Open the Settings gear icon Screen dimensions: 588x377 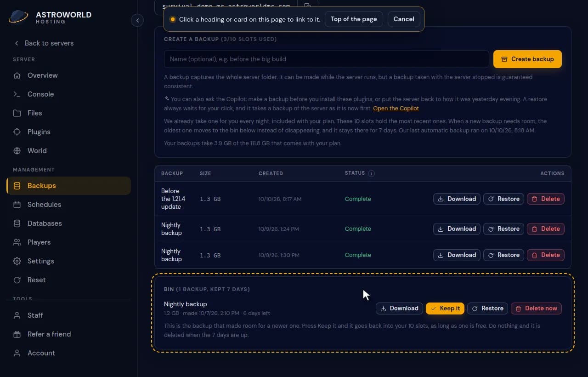(x=17, y=261)
